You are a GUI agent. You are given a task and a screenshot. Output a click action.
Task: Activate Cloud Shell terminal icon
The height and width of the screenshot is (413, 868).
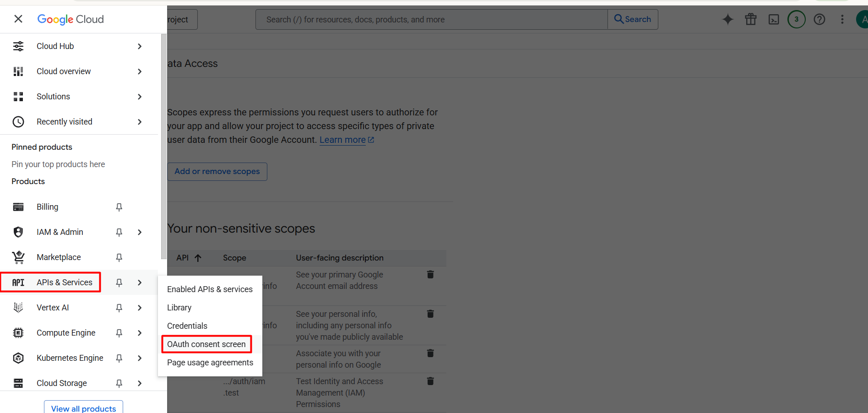point(774,19)
